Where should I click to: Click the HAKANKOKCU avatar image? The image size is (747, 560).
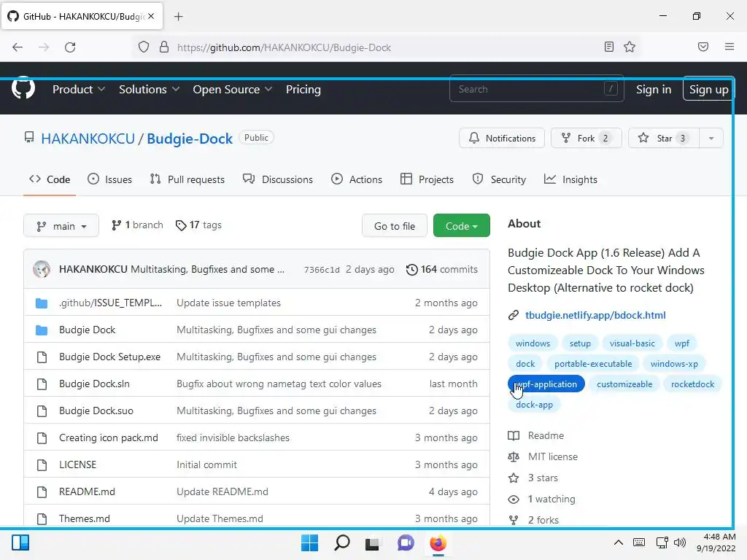(x=42, y=269)
